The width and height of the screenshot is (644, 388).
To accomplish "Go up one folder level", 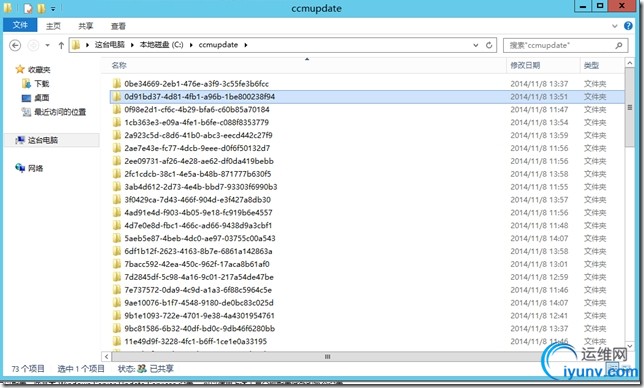I will coord(61,45).
